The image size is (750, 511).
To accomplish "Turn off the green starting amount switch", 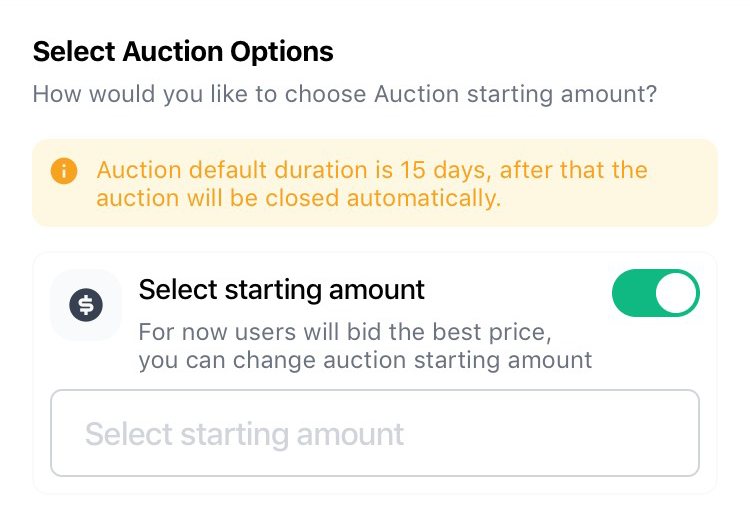I will pyautogui.click(x=656, y=293).
